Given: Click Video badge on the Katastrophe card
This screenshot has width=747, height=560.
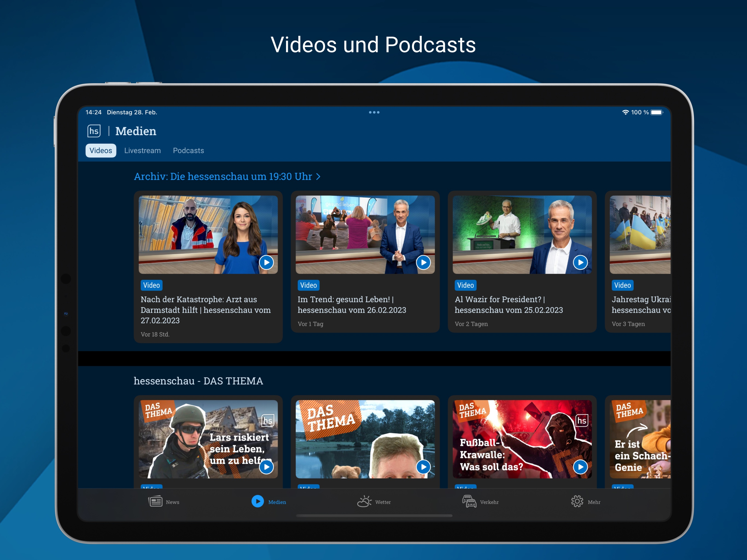Looking at the screenshot, I should click(x=151, y=285).
